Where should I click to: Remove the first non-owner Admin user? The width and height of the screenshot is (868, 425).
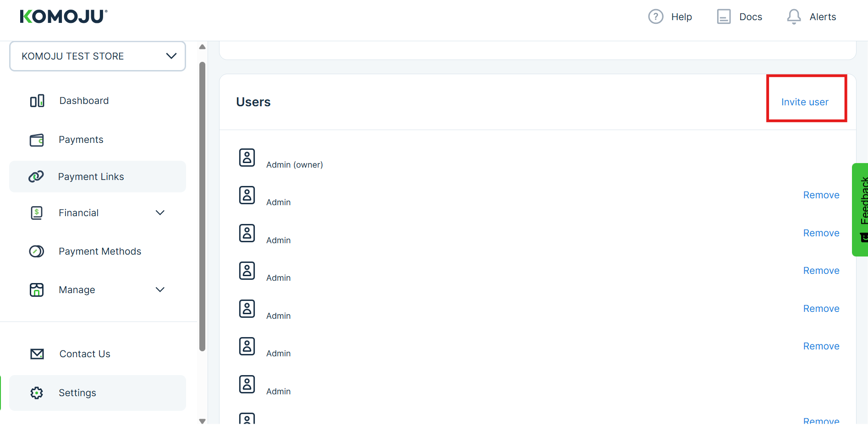pos(821,195)
